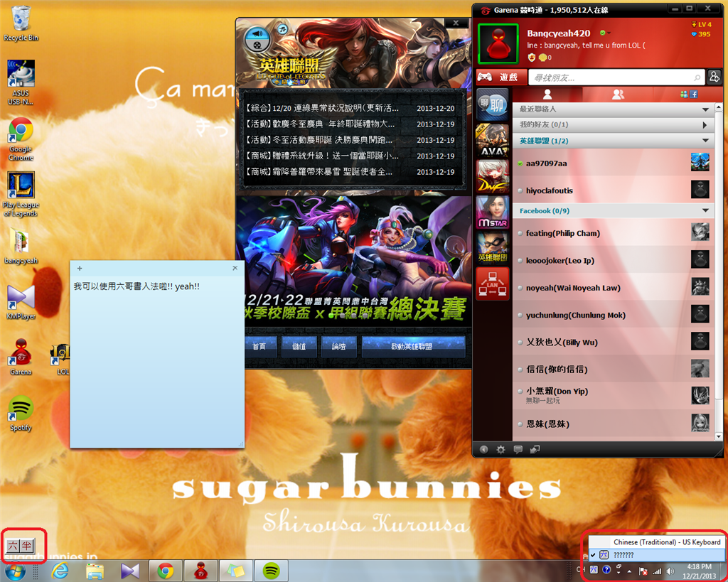Screen dimensions: 728x582
Task: Click the gold shell currency icon
Action: [x=542, y=58]
